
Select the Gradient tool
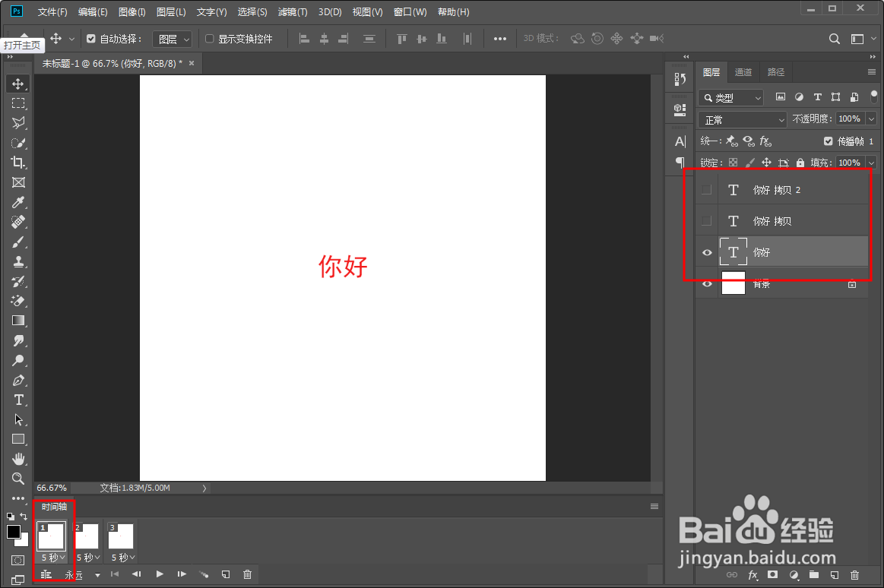[x=18, y=321]
